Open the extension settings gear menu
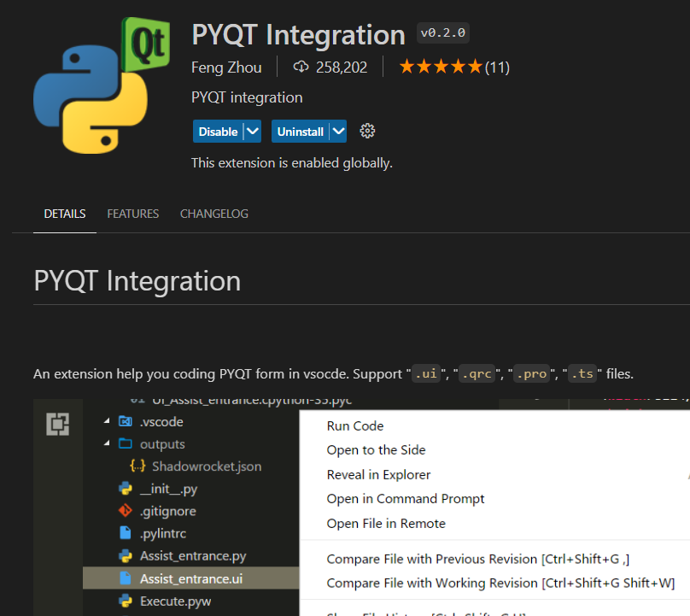Viewport: 690px width, 616px height. tap(367, 131)
